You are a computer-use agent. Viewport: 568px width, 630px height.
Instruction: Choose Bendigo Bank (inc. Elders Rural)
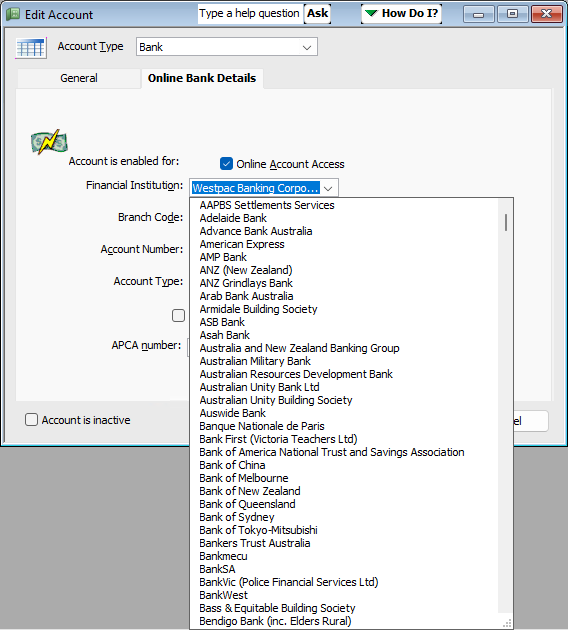pos(275,621)
